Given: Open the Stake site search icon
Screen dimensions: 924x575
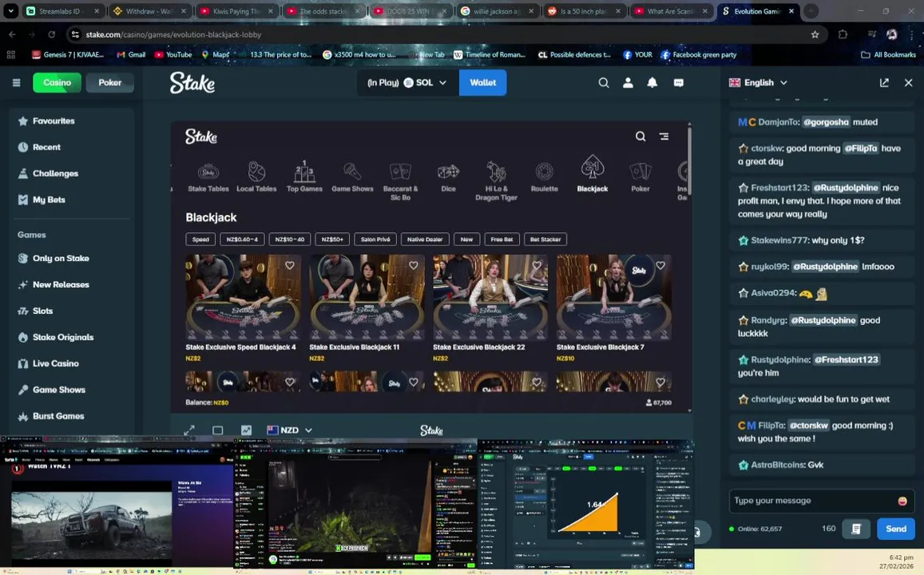Looking at the screenshot, I should (604, 82).
